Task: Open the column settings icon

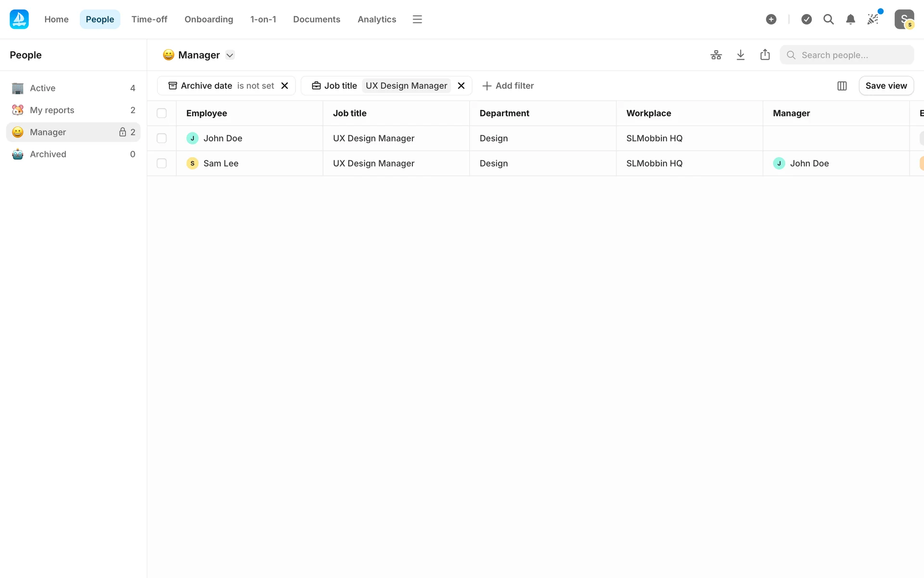Action: 842,86
